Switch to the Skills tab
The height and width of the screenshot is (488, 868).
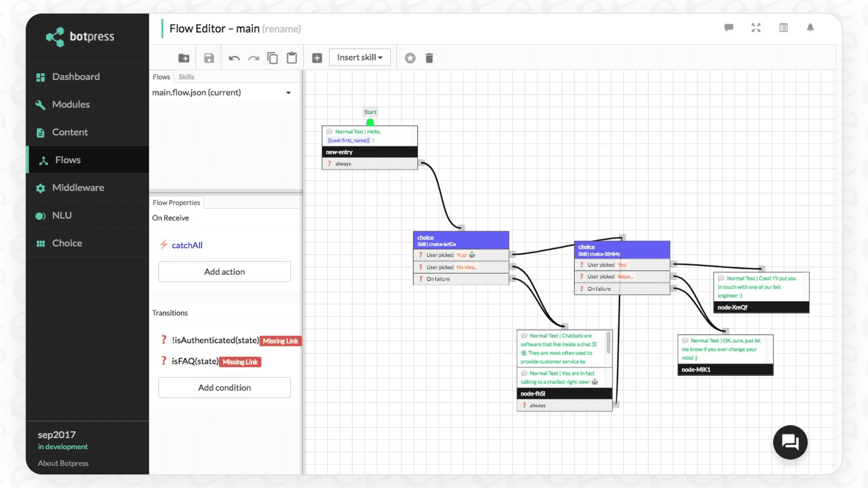[x=186, y=76]
